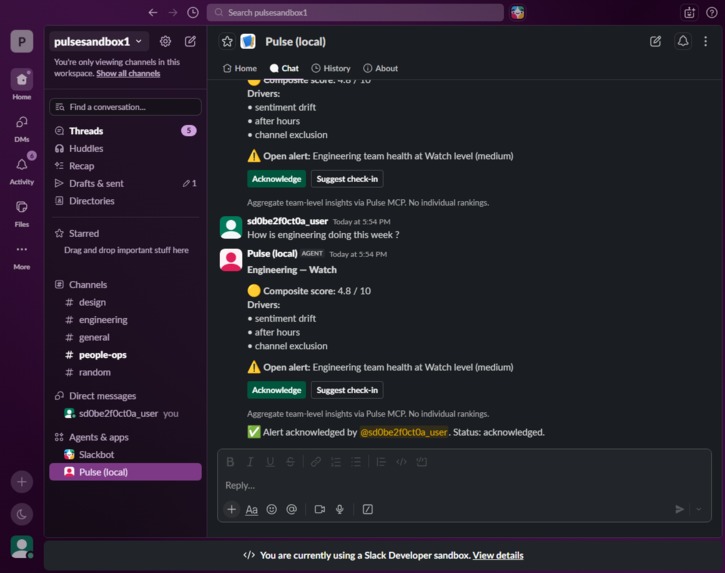This screenshot has width=725, height=573.
Task: Open the history clock icon
Action: coord(193,12)
